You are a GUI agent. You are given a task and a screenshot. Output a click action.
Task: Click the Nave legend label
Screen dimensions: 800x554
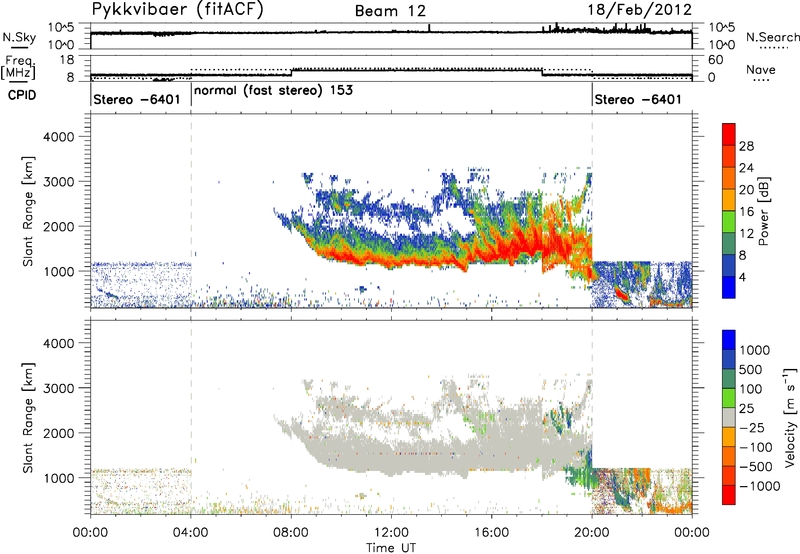[761, 70]
